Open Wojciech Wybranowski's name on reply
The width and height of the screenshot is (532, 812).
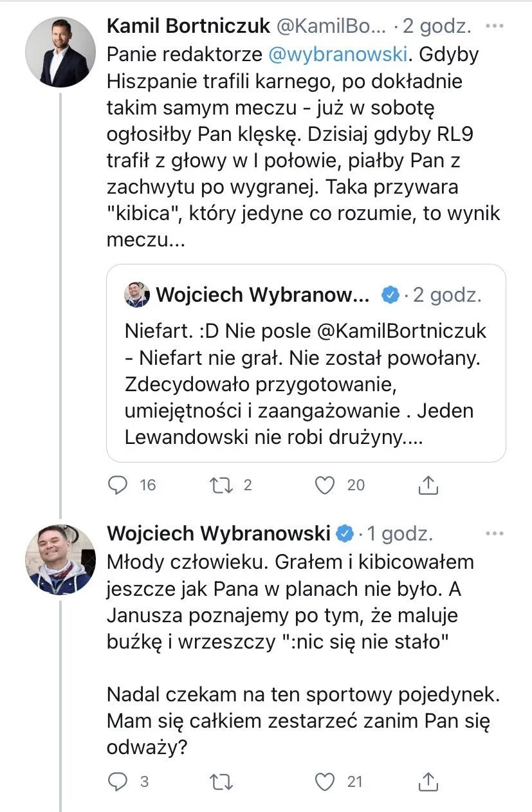(x=218, y=533)
